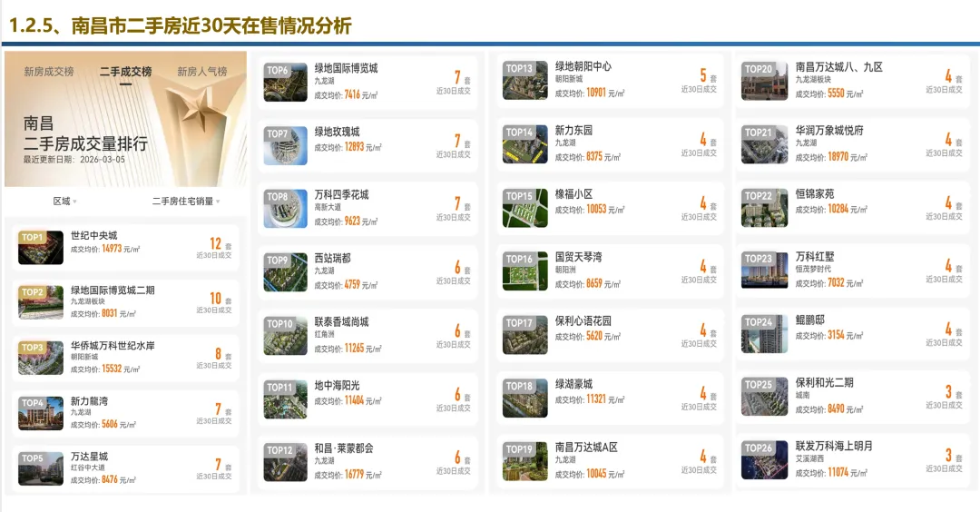Open TOP24 鲲鹏邸 thumbnail
This screenshot has height=512, width=980.
pos(764,334)
